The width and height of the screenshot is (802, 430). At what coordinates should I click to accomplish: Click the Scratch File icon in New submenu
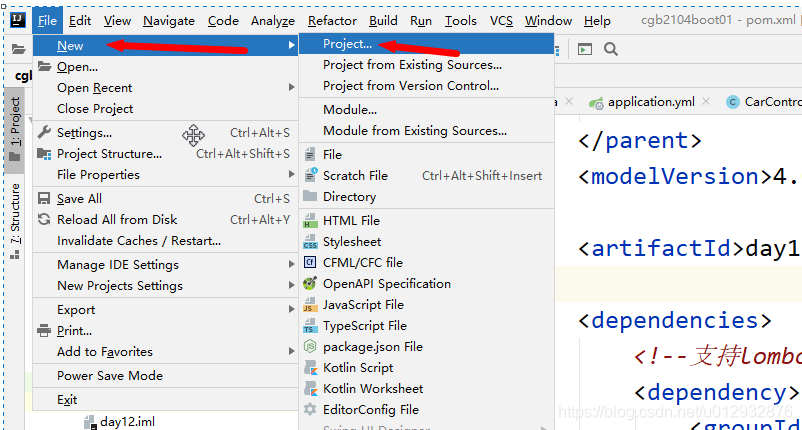(310, 176)
